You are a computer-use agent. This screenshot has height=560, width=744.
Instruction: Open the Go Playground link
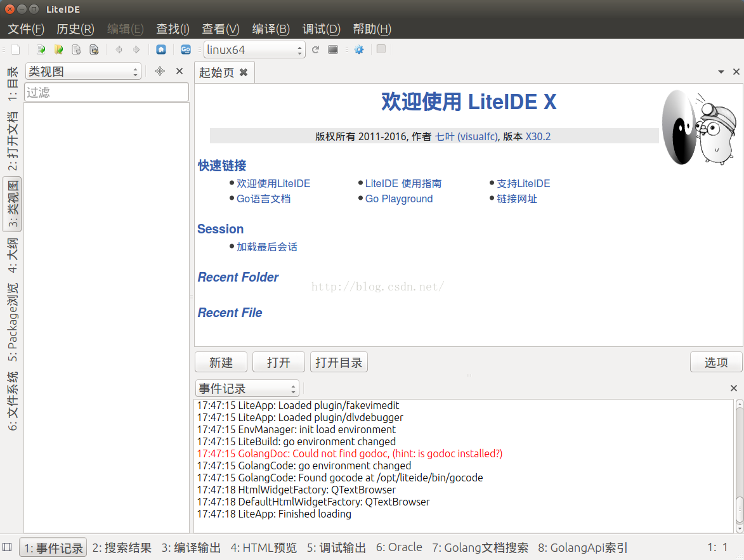coord(399,199)
